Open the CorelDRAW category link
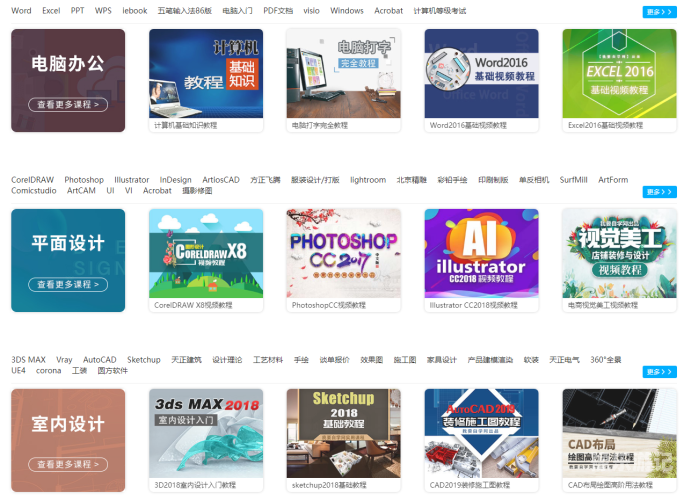The width and height of the screenshot is (684, 500). click(32, 180)
